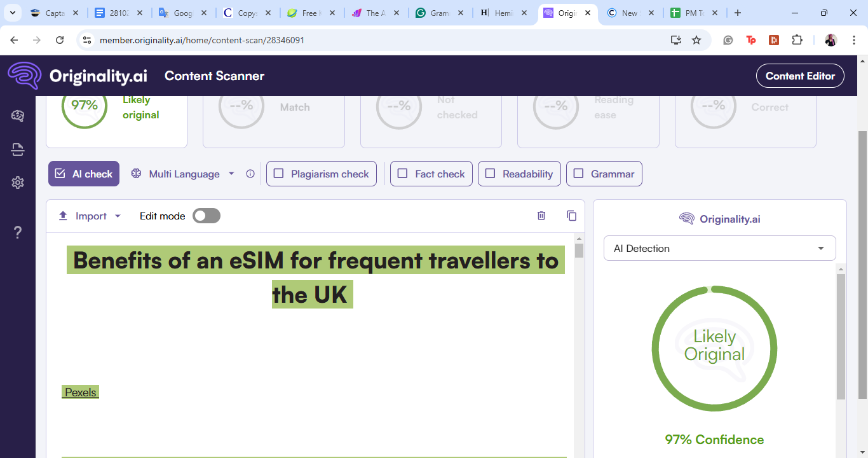The image size is (868, 458).
Task: Click the help question mark in sidebar
Action: pos(18,233)
